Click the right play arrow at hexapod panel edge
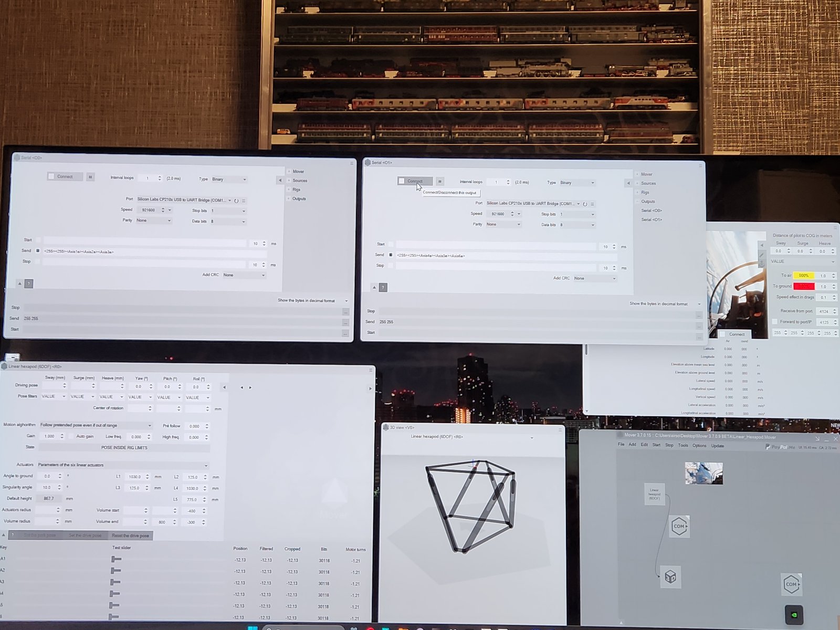Screen dimensions: 840x630 click(x=370, y=388)
